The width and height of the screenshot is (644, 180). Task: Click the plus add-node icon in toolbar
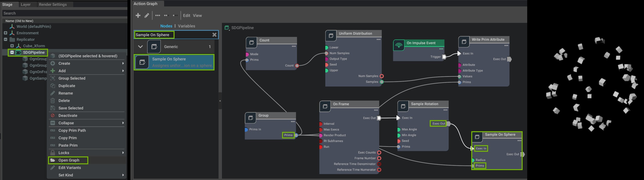(138, 15)
